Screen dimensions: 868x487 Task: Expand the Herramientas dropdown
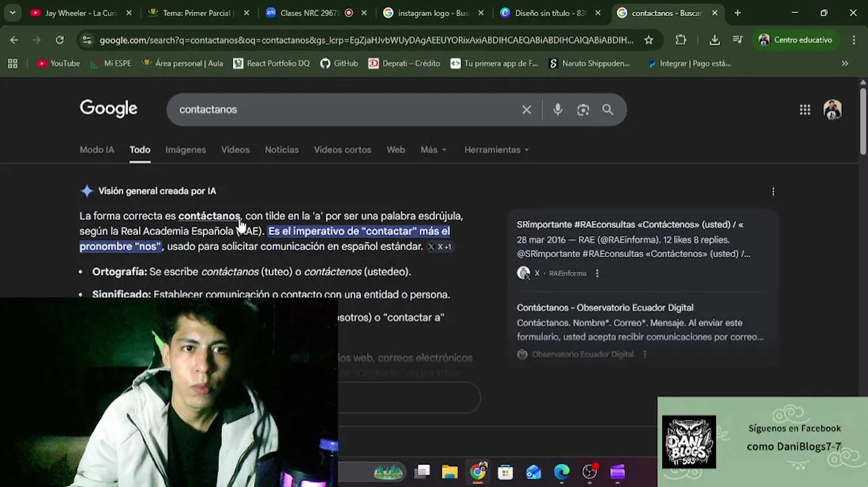point(497,149)
